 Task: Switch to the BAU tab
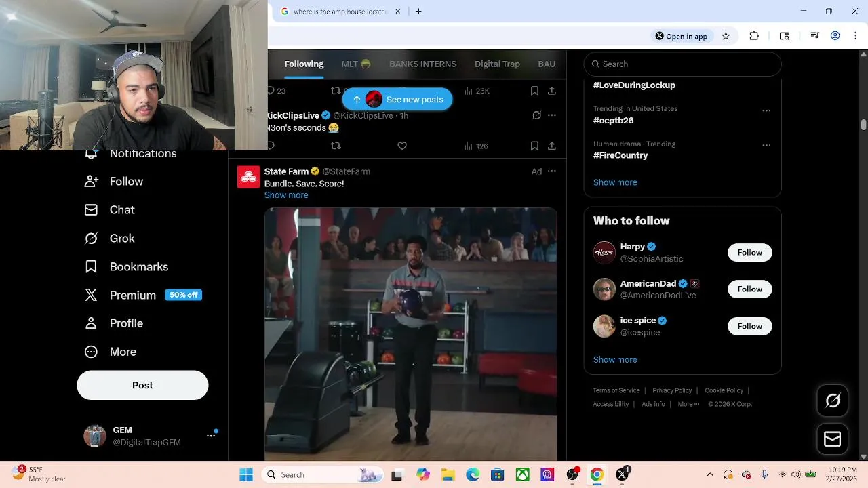(x=547, y=64)
